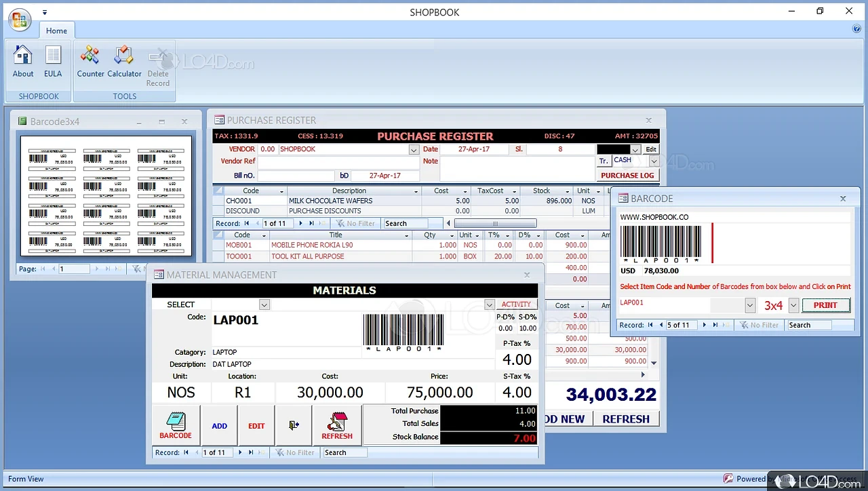Screen dimensions: 868x491
Task: Go to last record in Material Management navigator
Action: click(x=251, y=452)
